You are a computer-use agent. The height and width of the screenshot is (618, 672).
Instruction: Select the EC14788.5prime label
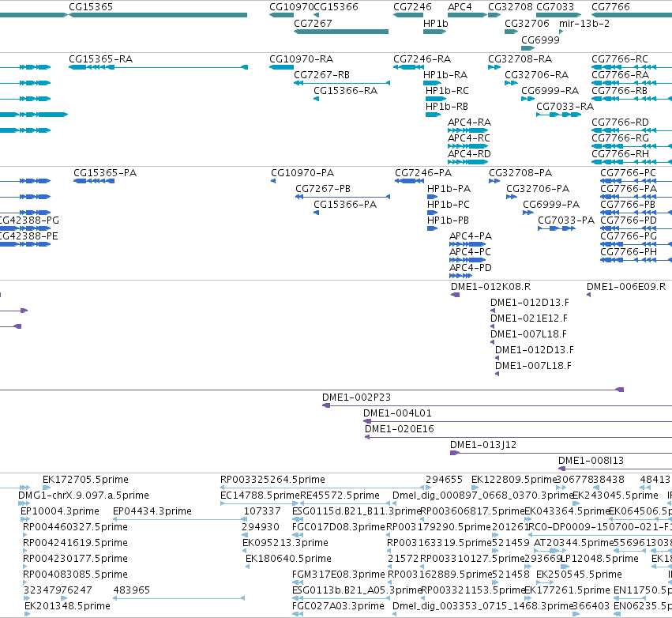pyautogui.click(x=260, y=496)
